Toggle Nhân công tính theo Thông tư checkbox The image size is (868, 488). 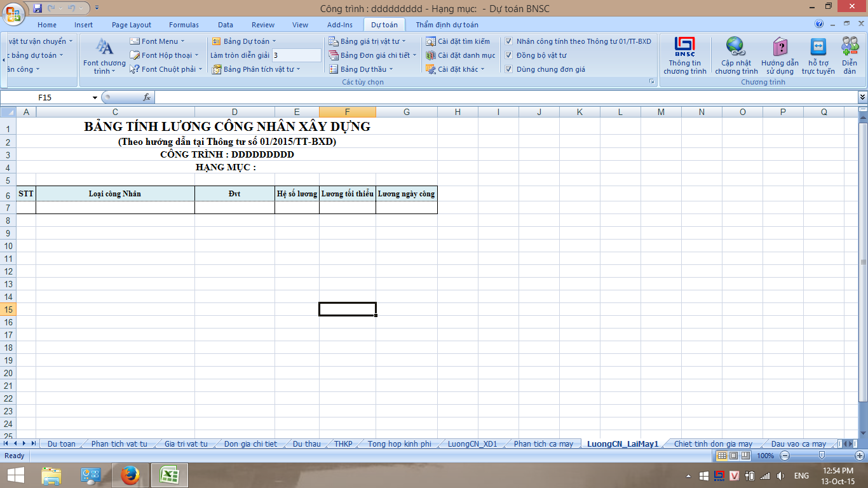pos(509,41)
